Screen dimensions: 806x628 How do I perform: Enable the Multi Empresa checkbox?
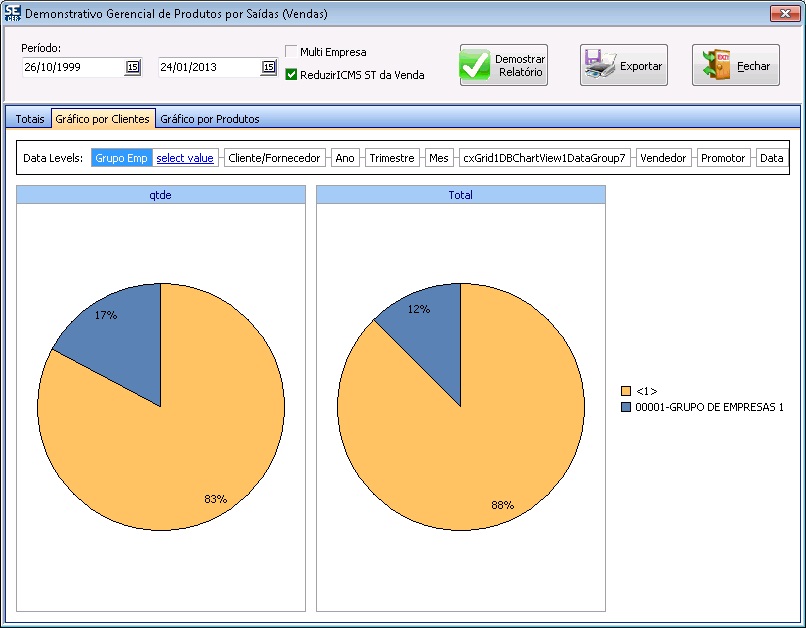point(291,52)
